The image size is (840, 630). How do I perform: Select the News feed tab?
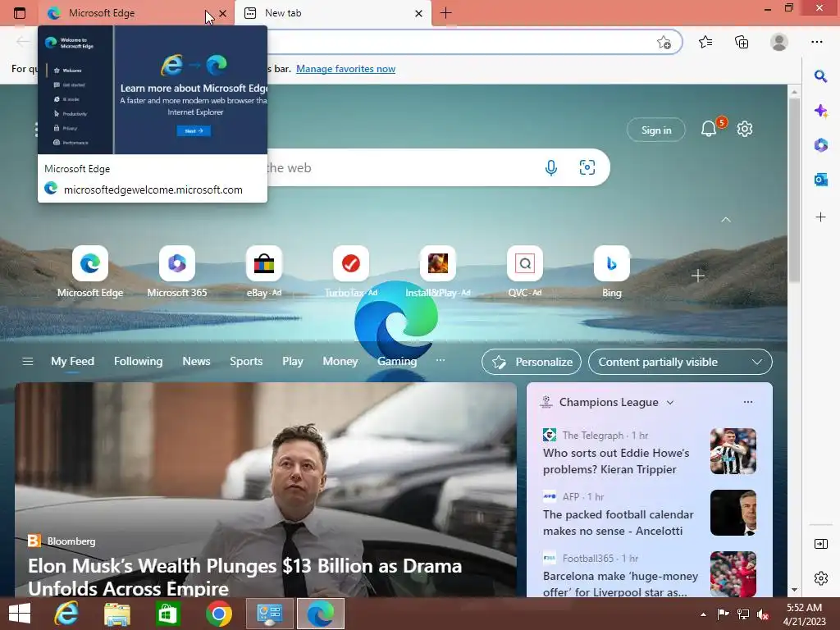tap(196, 362)
